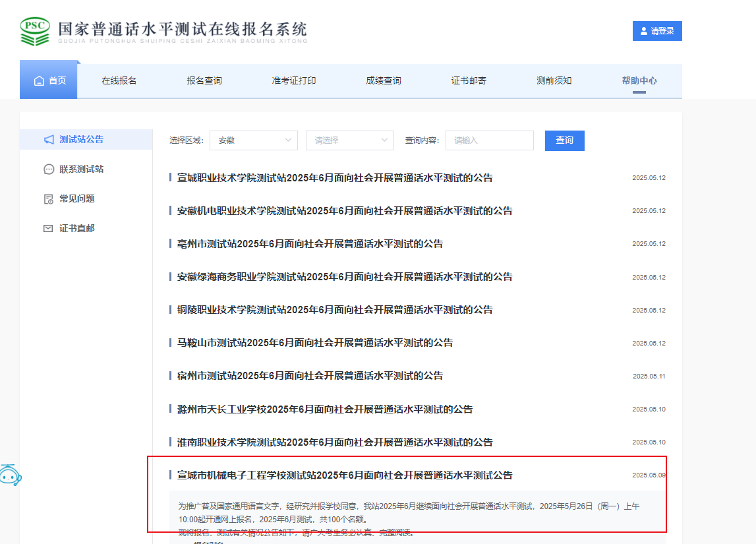Open 安徽机电职业技术学院测试站 announcement
Screen dimensions: 756x544
[345, 211]
